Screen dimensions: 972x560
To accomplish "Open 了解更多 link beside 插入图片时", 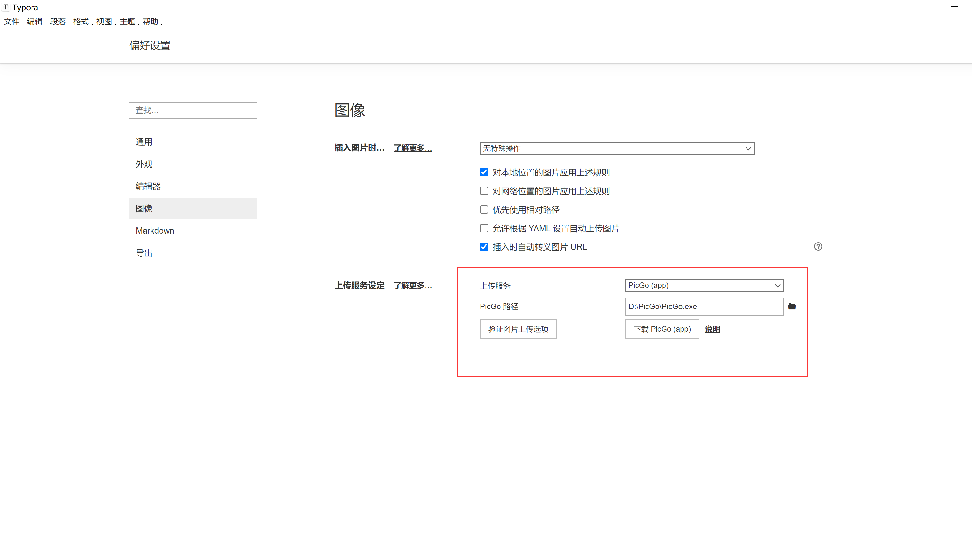I will (413, 148).
